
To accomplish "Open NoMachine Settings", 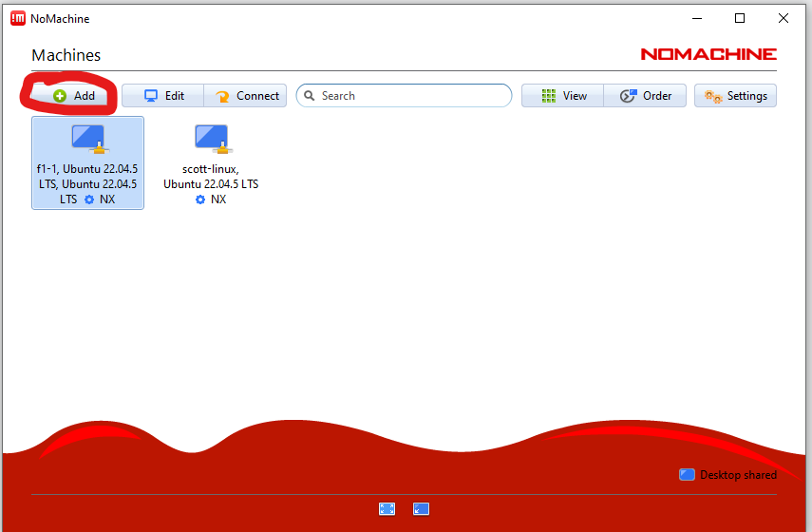I will point(735,96).
